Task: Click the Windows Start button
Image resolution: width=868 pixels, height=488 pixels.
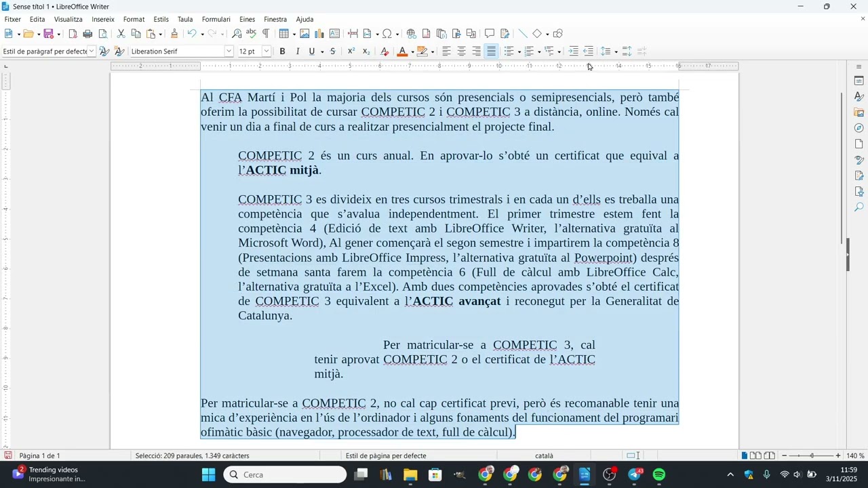Action: click(208, 474)
